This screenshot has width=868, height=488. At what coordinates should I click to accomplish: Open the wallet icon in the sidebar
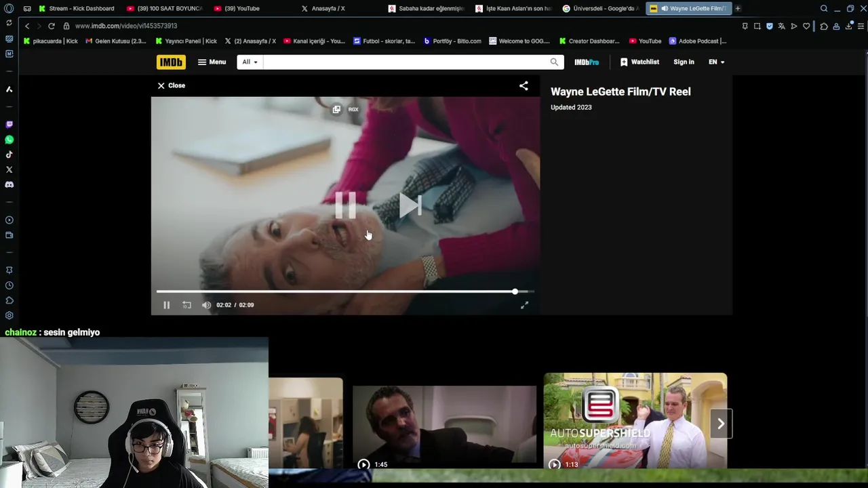pyautogui.click(x=9, y=235)
